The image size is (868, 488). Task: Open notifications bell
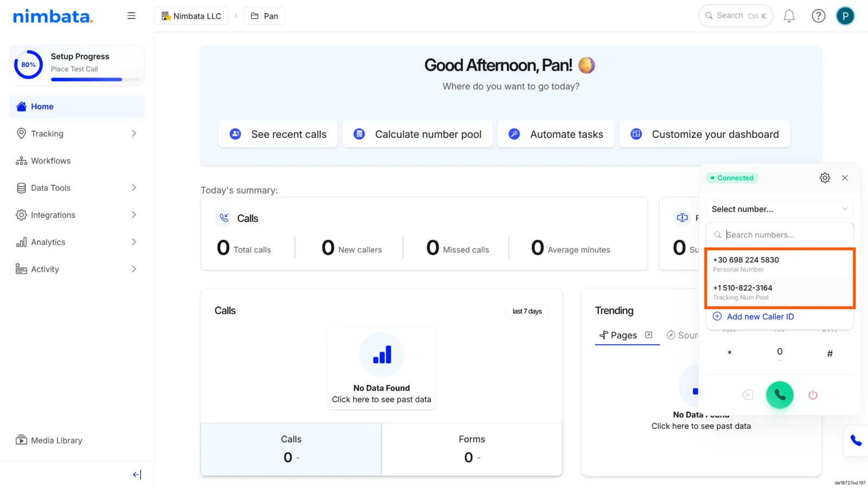click(x=789, y=16)
